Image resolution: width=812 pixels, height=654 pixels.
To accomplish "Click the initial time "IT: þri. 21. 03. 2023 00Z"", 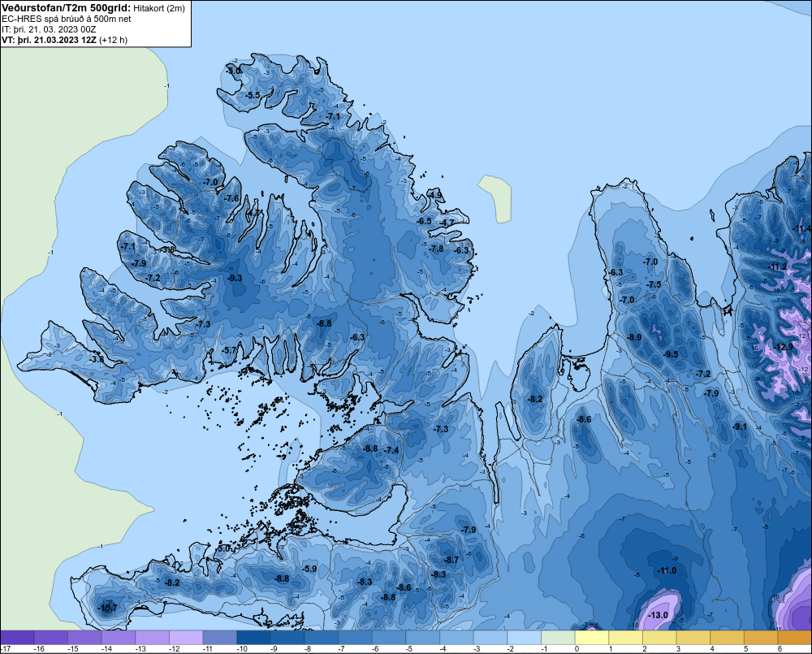I will (49, 29).
